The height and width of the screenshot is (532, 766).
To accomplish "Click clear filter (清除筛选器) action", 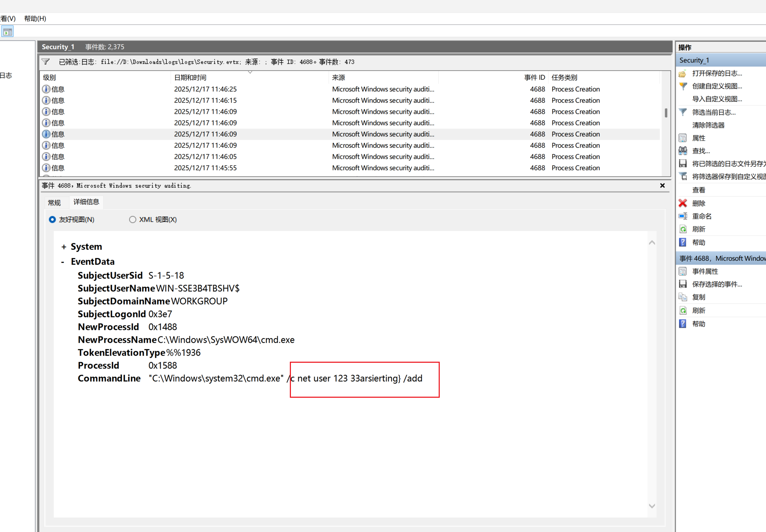I will click(708, 125).
